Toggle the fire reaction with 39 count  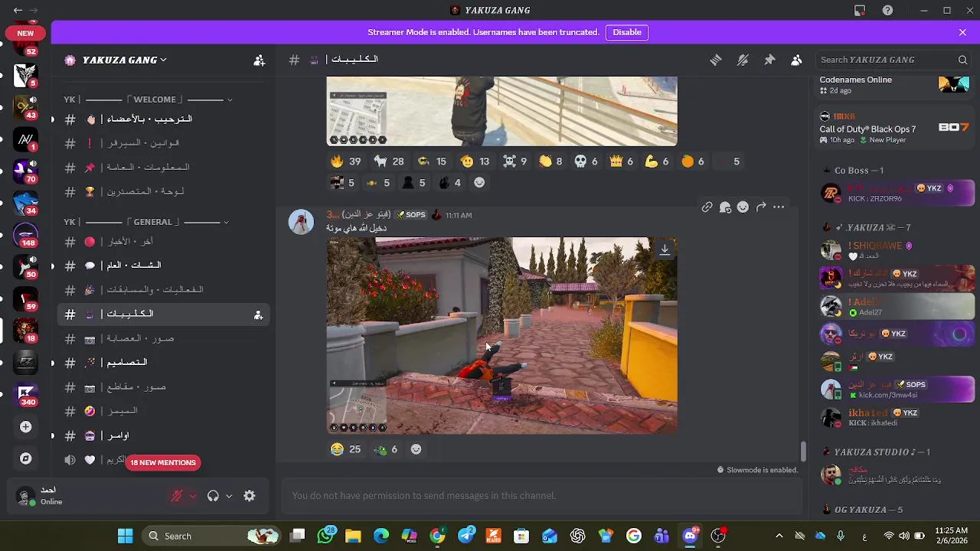[345, 161]
